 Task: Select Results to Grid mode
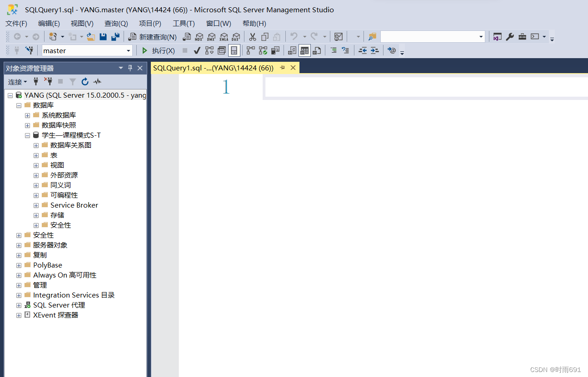click(304, 50)
